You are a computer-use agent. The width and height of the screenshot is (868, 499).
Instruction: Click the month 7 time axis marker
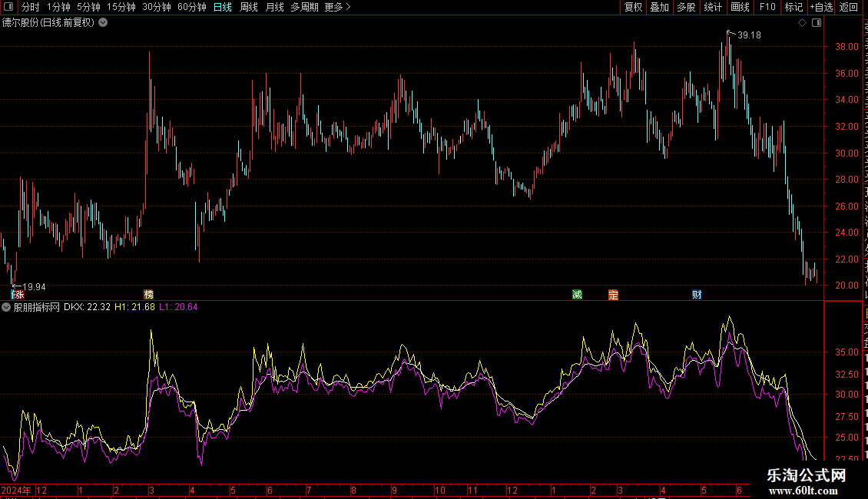click(x=309, y=490)
